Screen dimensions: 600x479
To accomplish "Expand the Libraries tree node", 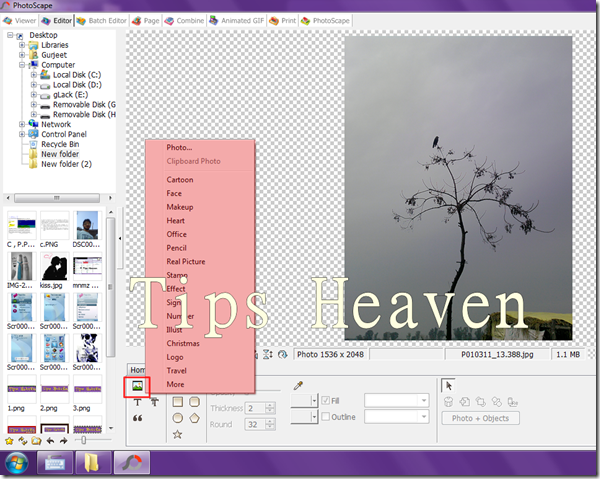I will (22, 45).
